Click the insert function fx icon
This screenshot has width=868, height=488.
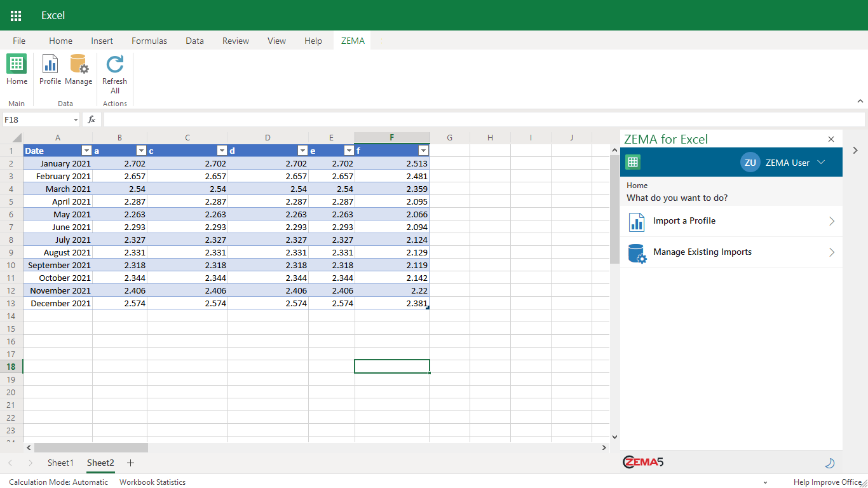click(92, 119)
